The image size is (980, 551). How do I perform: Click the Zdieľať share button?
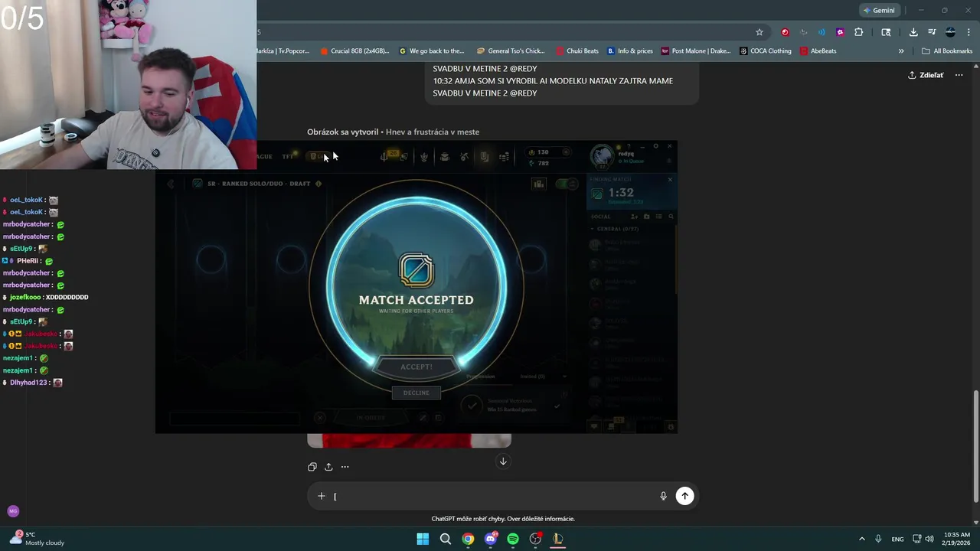point(926,75)
